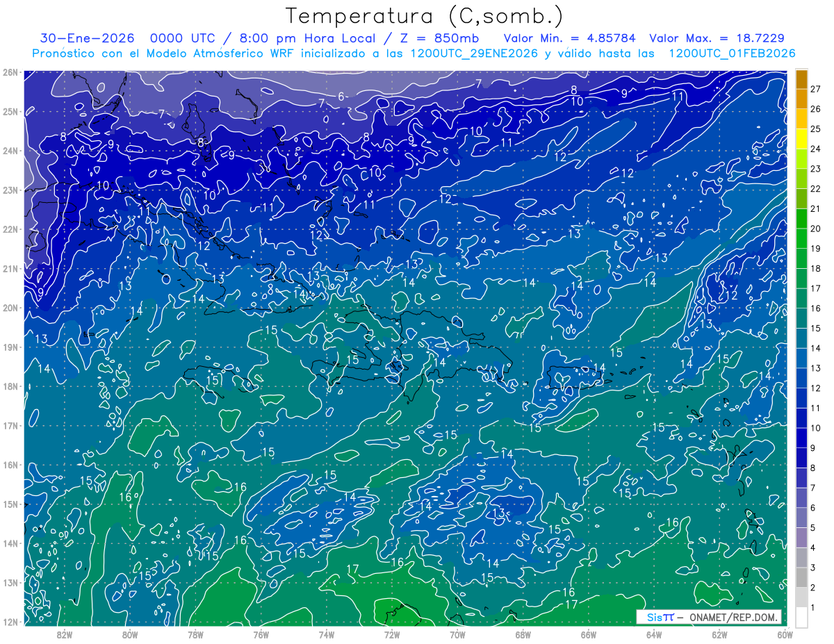Click the 70W longitude axis label
The height and width of the screenshot is (644, 834).
[457, 634]
